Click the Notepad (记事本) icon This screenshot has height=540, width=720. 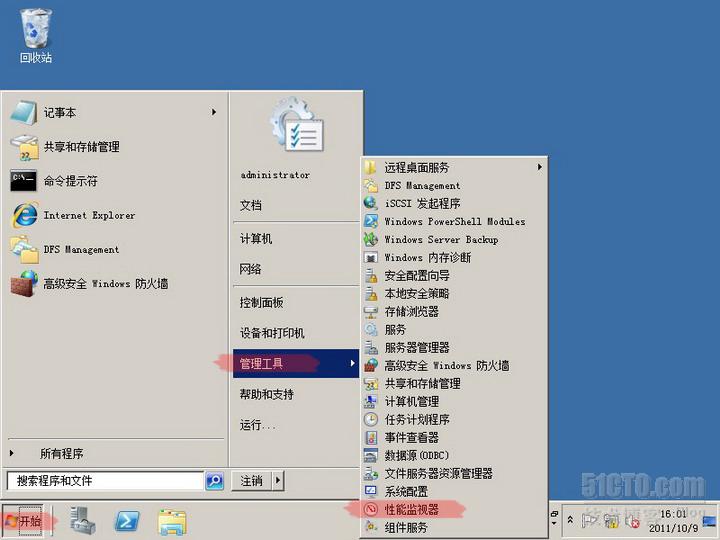pos(23,112)
